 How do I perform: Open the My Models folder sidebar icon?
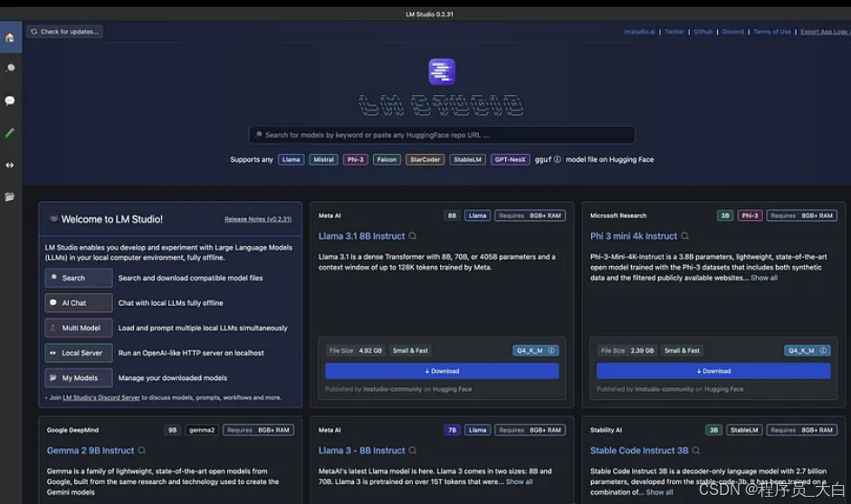point(10,197)
